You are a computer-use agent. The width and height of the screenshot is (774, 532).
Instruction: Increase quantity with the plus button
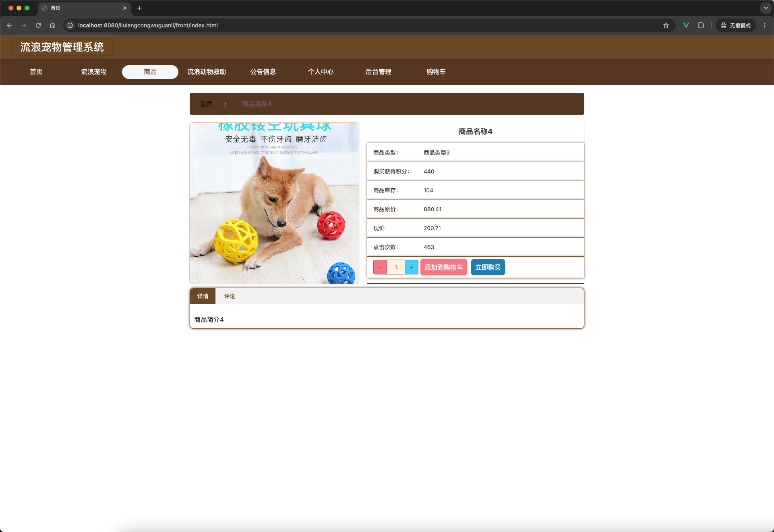pyautogui.click(x=412, y=267)
